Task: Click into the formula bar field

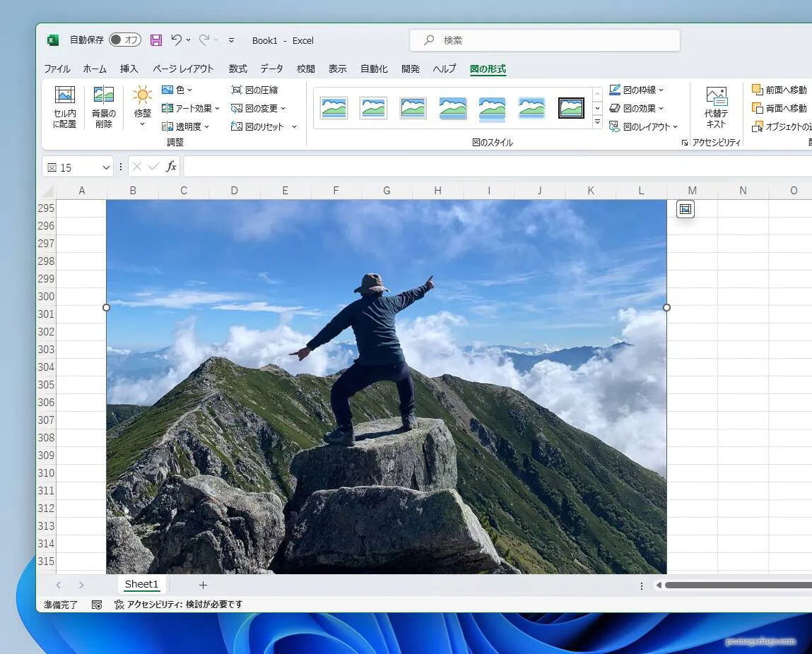Action: (x=497, y=167)
